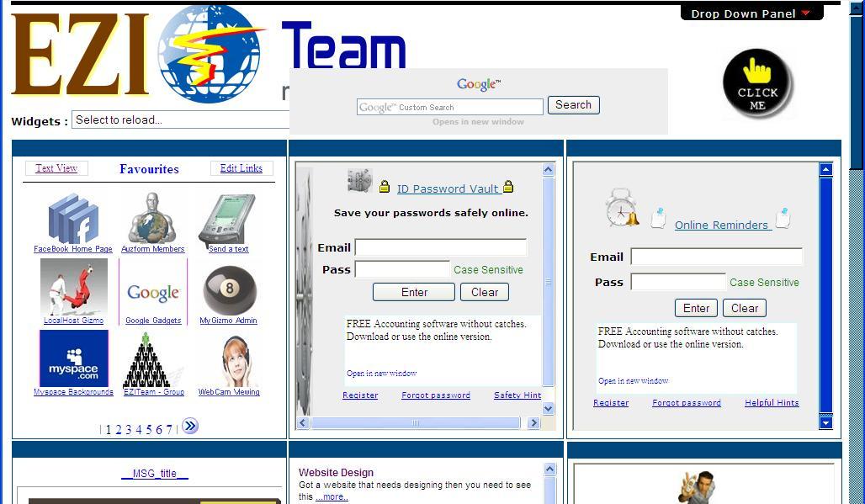Image resolution: width=865 pixels, height=504 pixels.
Task: Click the scroll up arrow in Online Reminders panel
Action: point(825,169)
